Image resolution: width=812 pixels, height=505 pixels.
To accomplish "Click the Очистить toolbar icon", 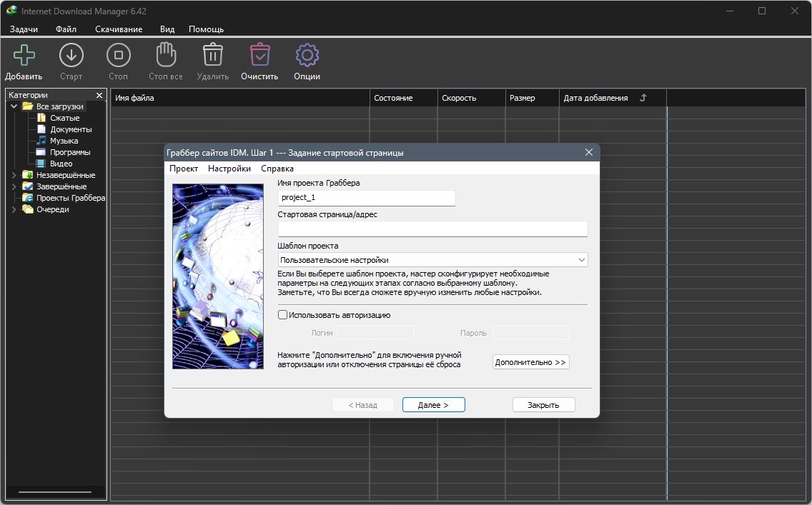I will point(259,54).
